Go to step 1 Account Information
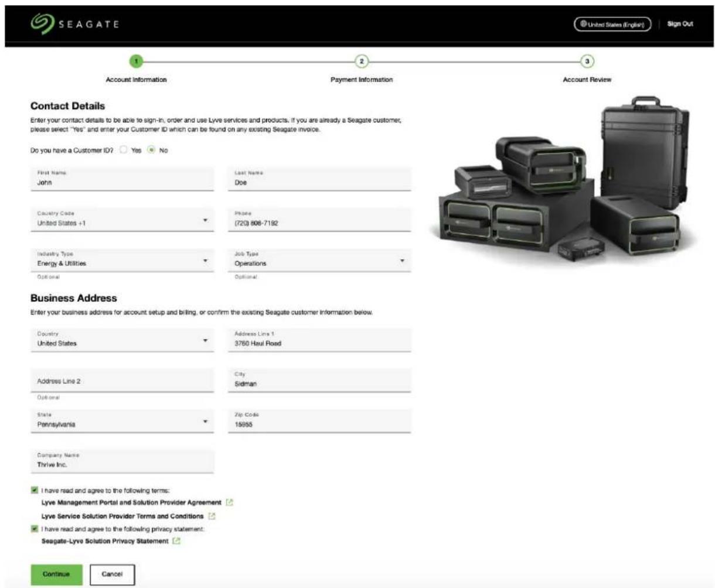This screenshot has width=715, height=588. point(136,61)
